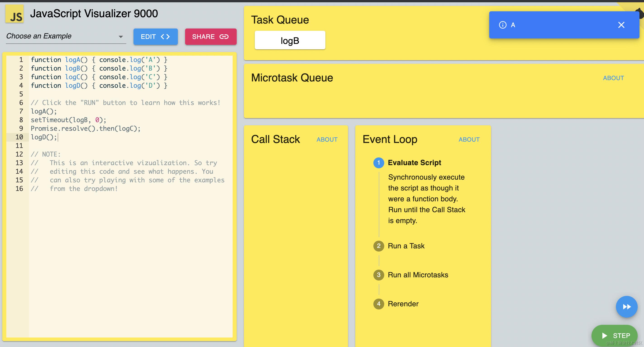Click the EDIT code button
Image resolution: width=644 pixels, height=347 pixels.
pyautogui.click(x=155, y=37)
